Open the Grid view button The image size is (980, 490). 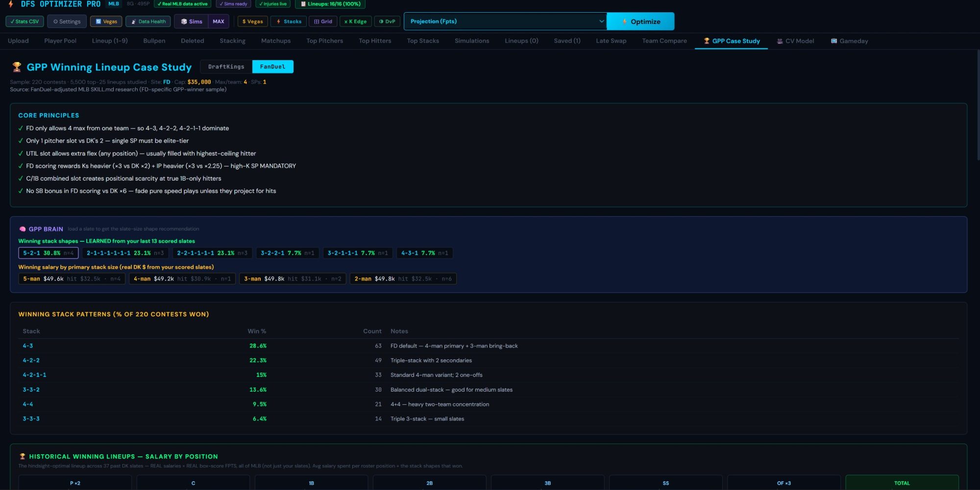323,22
